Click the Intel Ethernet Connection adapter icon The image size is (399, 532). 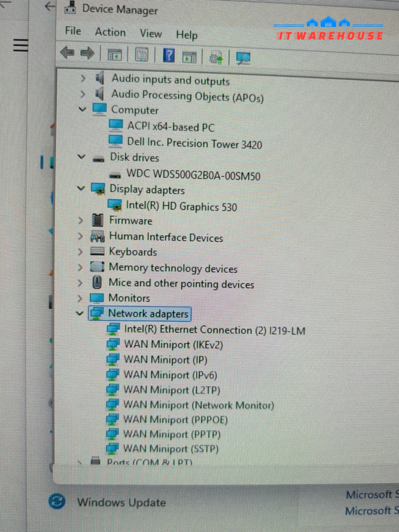click(x=113, y=329)
